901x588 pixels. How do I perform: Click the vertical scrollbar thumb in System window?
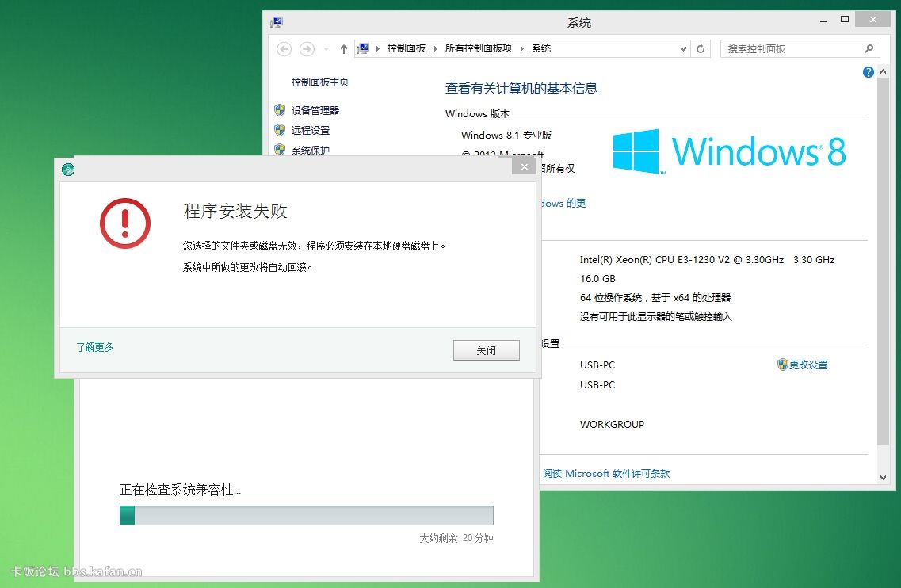click(x=884, y=262)
